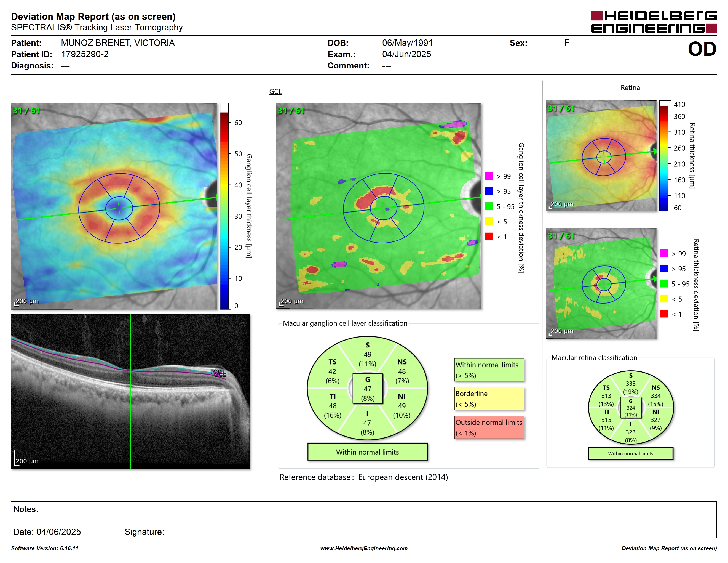Image resolution: width=728 pixels, height=563 pixels.
Task: Click the OCT B-scan cross-section image
Action: (130, 392)
